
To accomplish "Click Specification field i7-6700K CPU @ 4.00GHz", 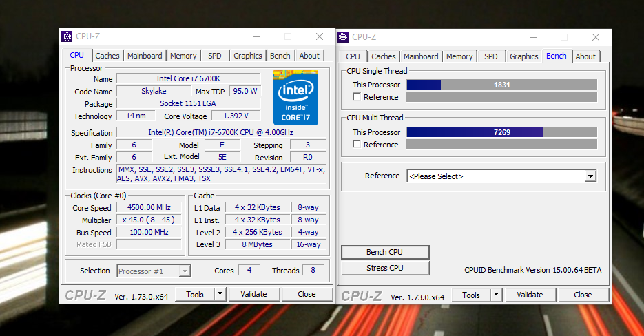I will click(221, 132).
